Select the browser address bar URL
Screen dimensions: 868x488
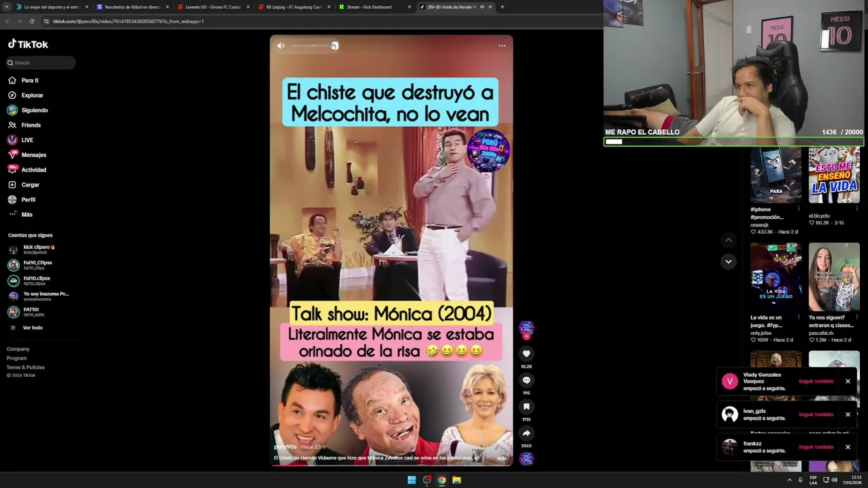pos(128,21)
